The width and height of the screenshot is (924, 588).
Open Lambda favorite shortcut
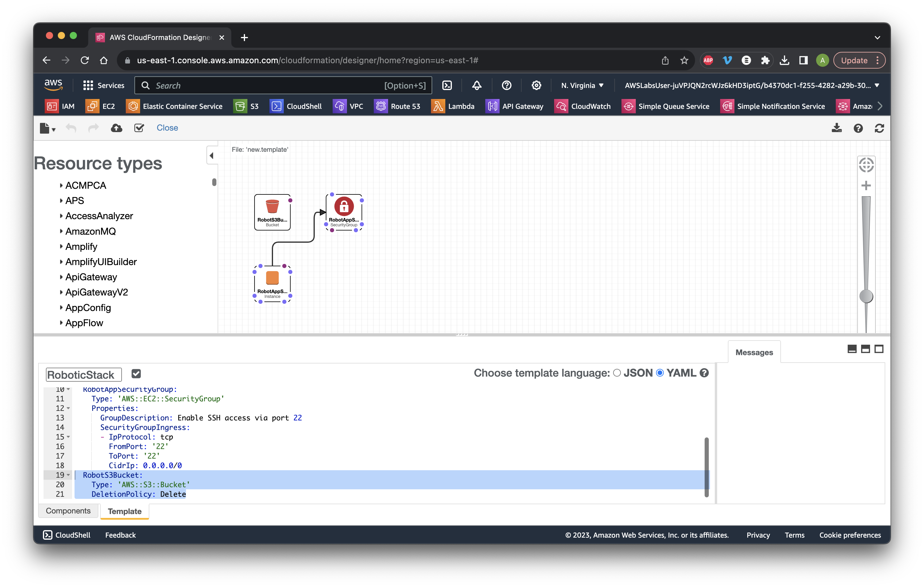pos(453,106)
